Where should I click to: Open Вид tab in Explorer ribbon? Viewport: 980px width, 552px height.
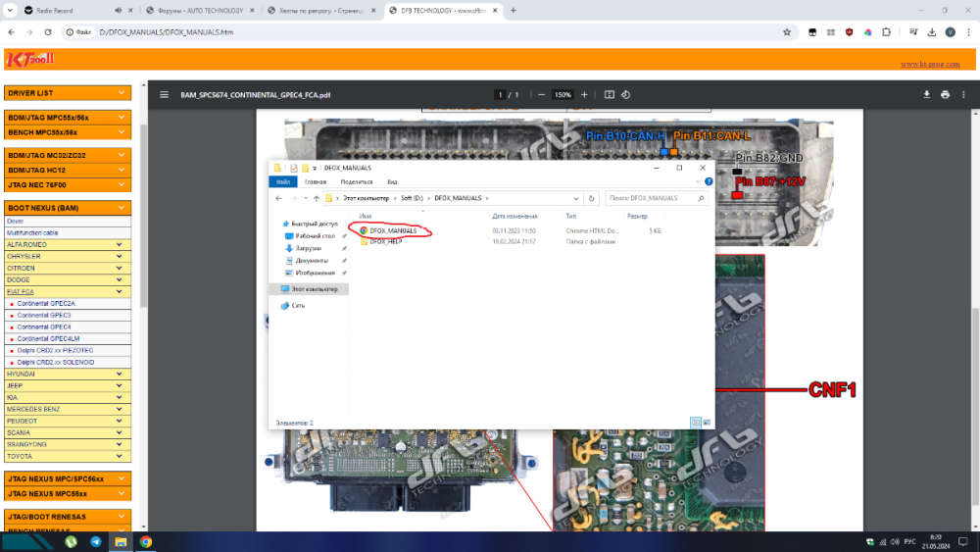coord(392,182)
